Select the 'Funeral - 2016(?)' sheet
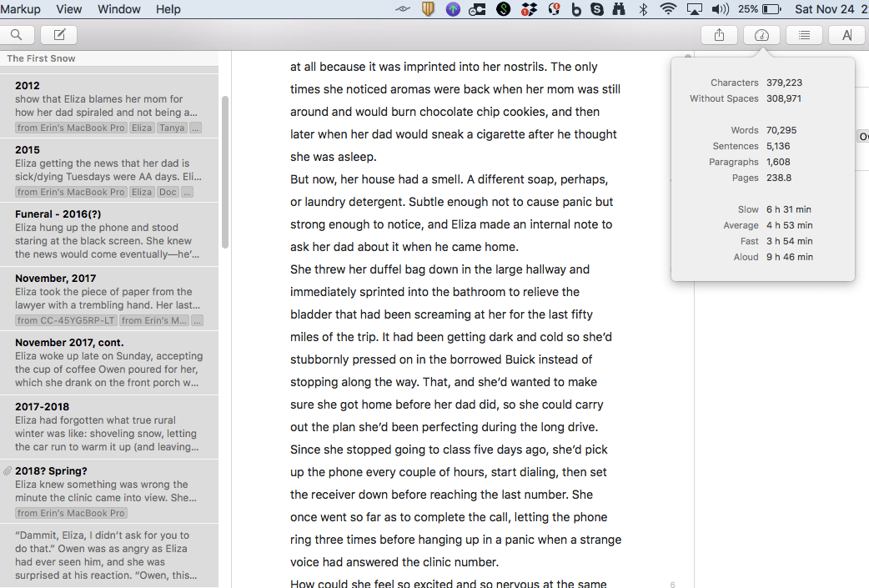 [108, 234]
